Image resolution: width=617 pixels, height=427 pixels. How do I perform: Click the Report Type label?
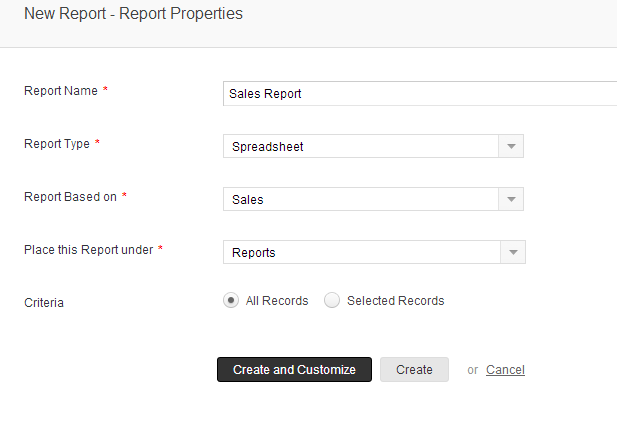tap(57, 144)
